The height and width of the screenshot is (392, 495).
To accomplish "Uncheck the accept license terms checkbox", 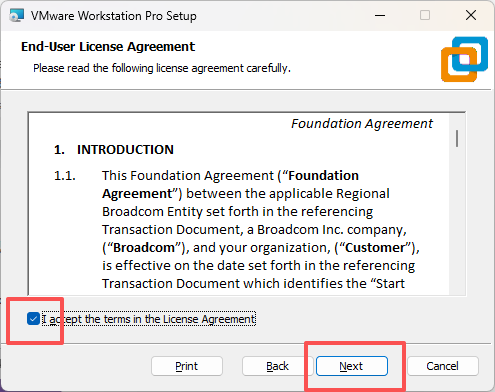I will (33, 319).
